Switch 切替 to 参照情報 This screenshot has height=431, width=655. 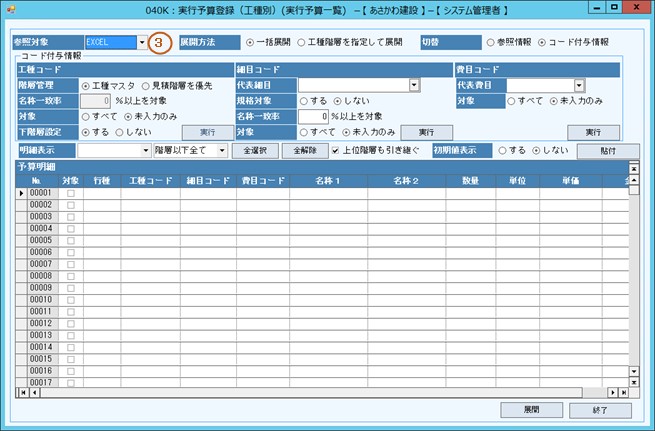491,44
